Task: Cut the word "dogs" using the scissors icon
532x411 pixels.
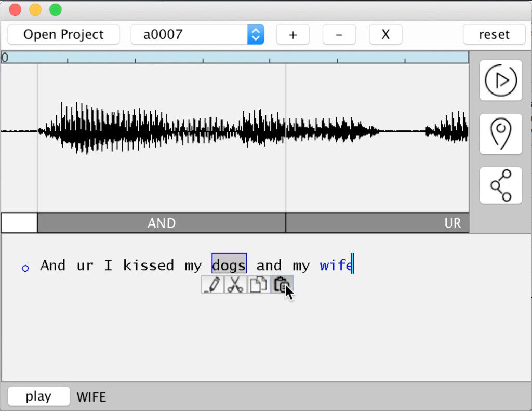Action: tap(235, 284)
